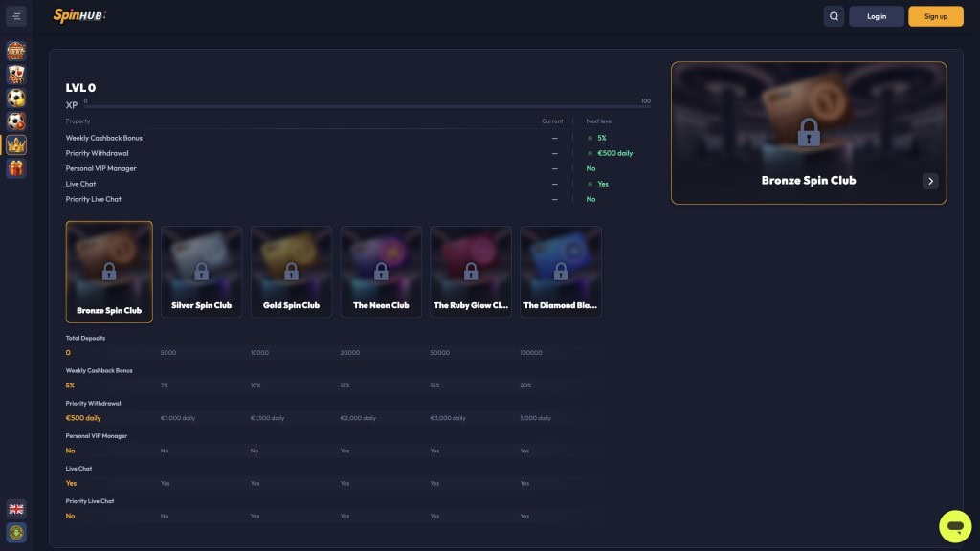Viewport: 980px width, 551px height.
Task: Open the search icon
Action: coord(834,16)
